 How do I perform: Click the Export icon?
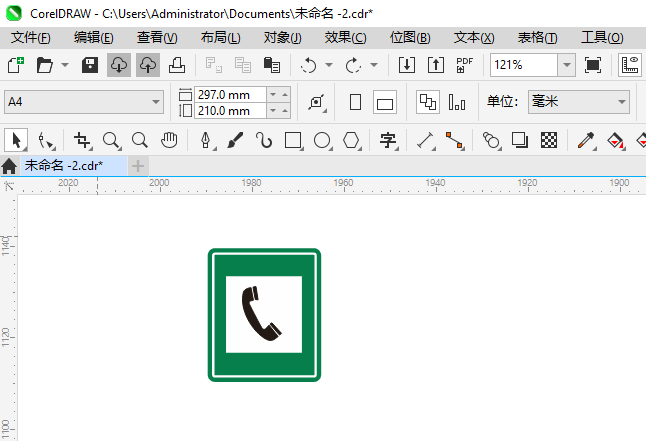click(436, 65)
